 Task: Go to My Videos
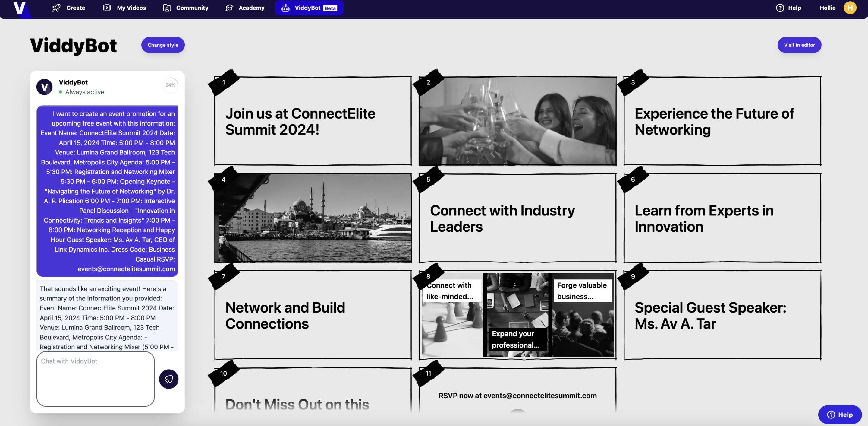pos(124,8)
